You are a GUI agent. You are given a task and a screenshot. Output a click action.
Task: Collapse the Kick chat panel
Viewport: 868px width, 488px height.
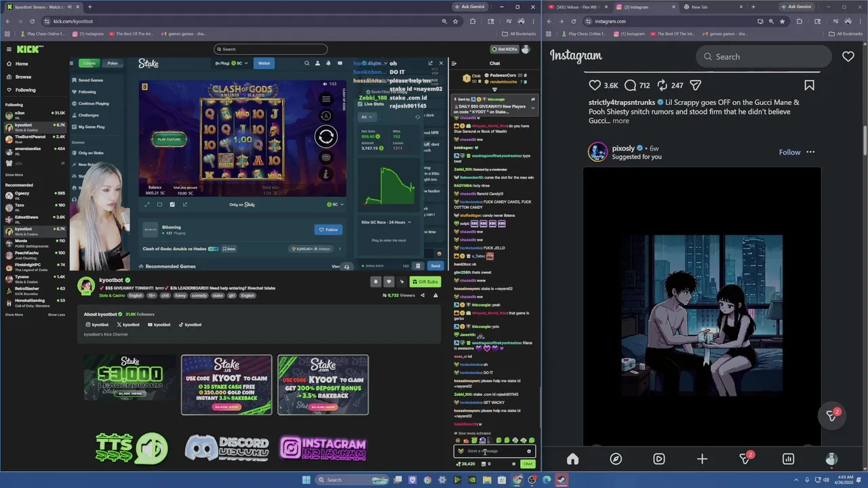tap(454, 64)
